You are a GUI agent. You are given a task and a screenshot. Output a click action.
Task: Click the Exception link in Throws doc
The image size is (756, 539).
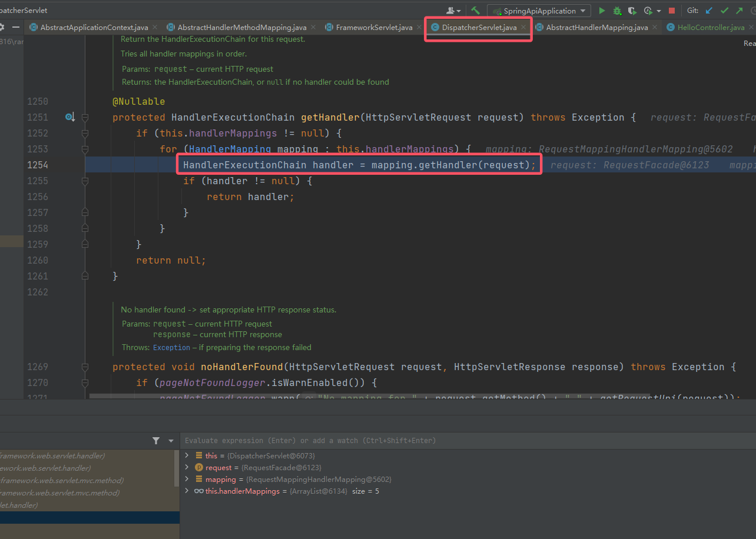pos(171,348)
